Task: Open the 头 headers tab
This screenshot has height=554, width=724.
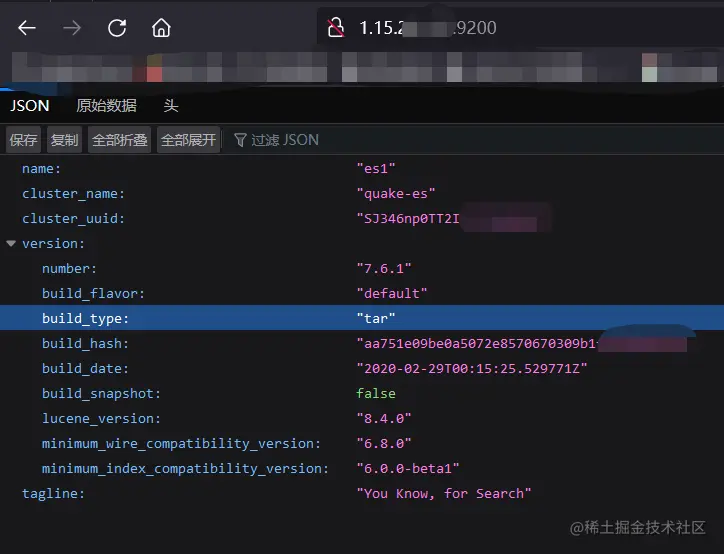Action: tap(171, 106)
